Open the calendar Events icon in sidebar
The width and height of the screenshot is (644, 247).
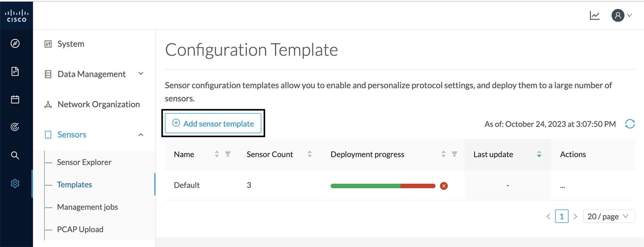(x=15, y=99)
